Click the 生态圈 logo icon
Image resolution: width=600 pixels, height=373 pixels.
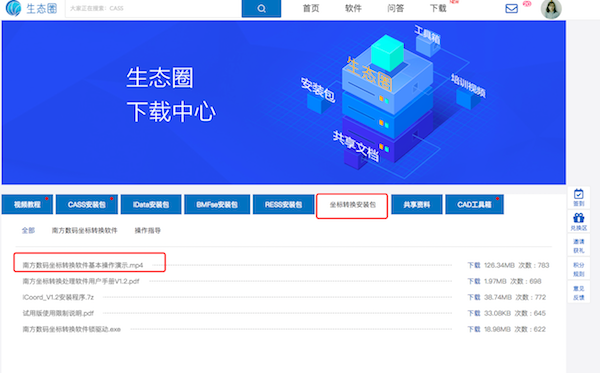coord(13,8)
